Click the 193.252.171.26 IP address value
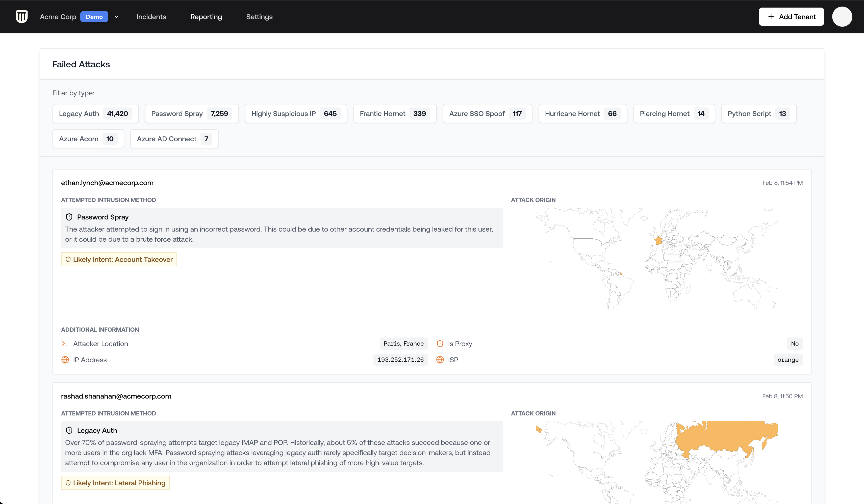 point(400,360)
